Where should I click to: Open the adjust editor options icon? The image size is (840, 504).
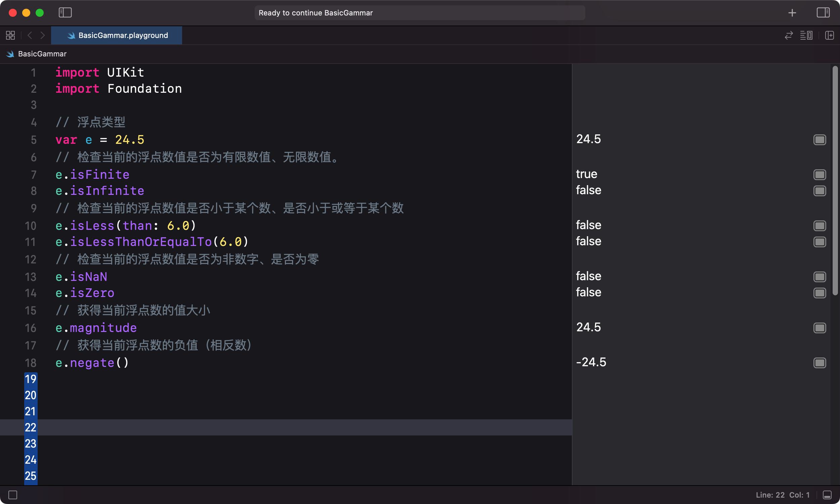(806, 35)
